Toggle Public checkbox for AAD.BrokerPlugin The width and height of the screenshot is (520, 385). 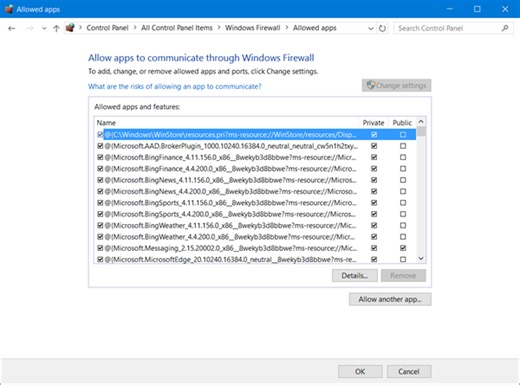click(403, 146)
